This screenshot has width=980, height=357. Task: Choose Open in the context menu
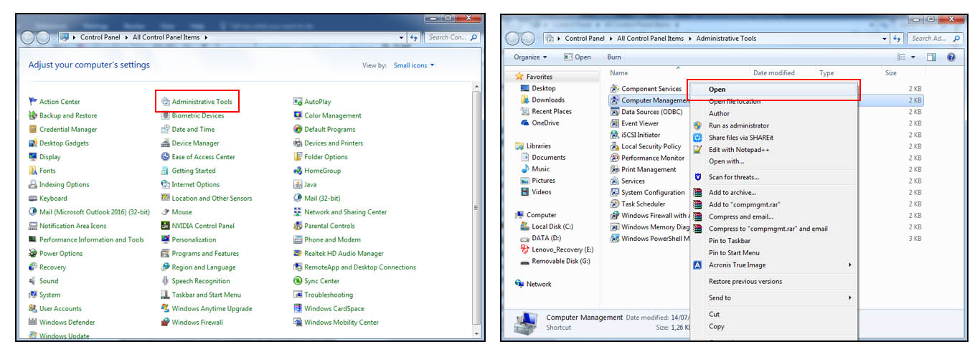tap(773, 90)
